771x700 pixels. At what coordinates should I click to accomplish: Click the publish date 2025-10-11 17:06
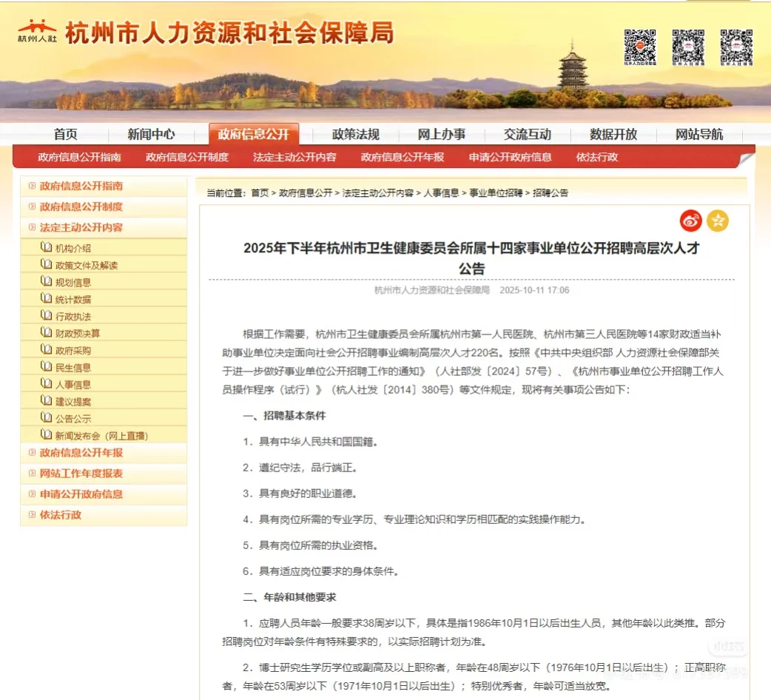(x=534, y=291)
